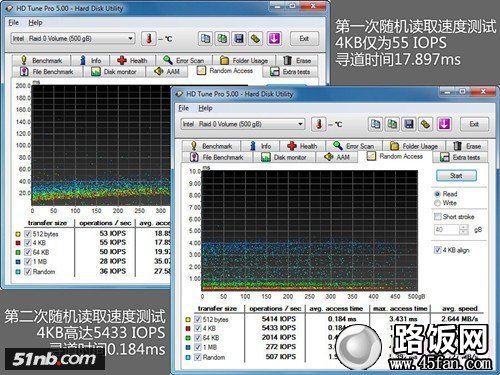
Task: Open Info tab in front window
Action: pos(261,146)
